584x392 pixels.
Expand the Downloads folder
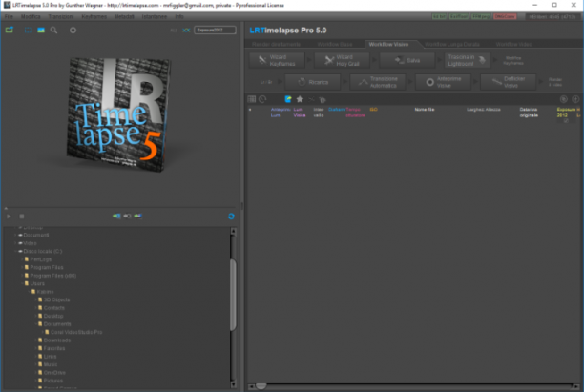click(35, 340)
